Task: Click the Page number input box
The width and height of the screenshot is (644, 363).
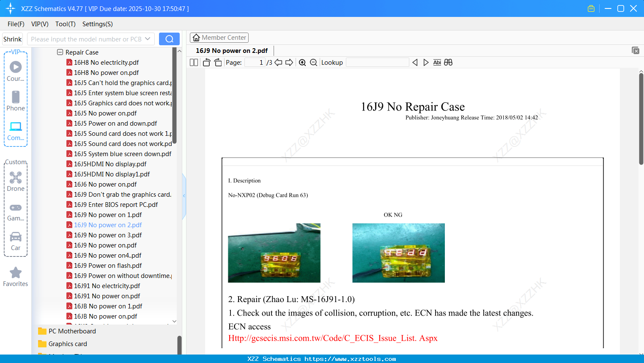Action: [255, 63]
